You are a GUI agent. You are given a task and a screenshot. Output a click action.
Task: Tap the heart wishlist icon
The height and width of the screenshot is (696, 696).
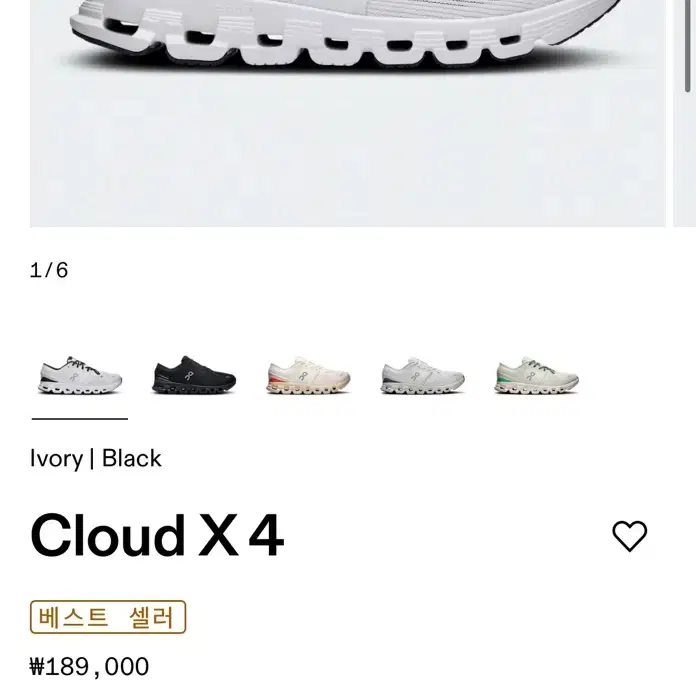click(629, 536)
